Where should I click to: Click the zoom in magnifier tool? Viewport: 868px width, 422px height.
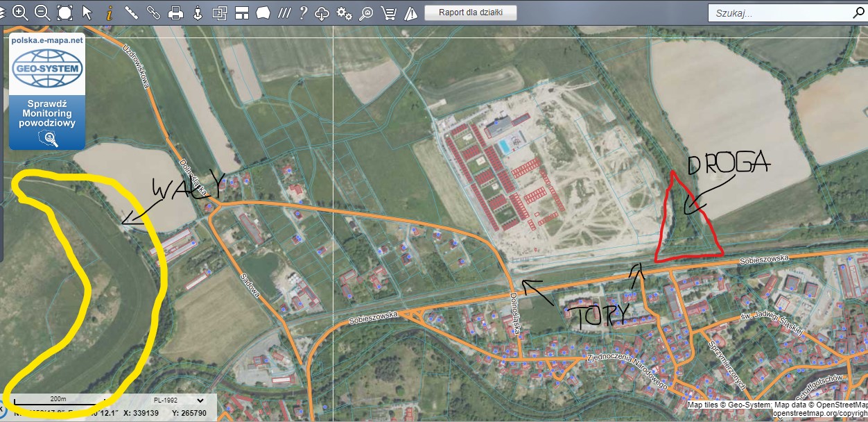click(20, 12)
